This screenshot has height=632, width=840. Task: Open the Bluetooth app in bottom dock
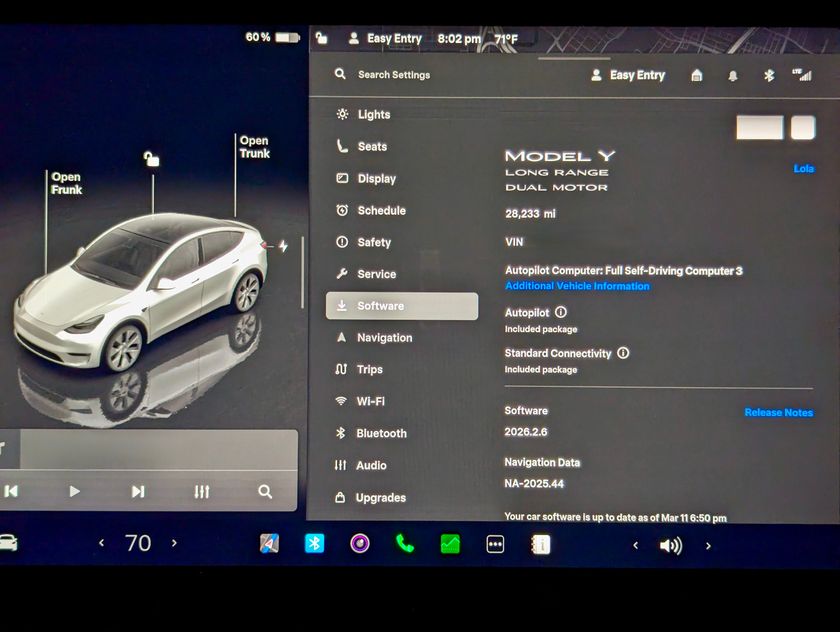tap(314, 544)
